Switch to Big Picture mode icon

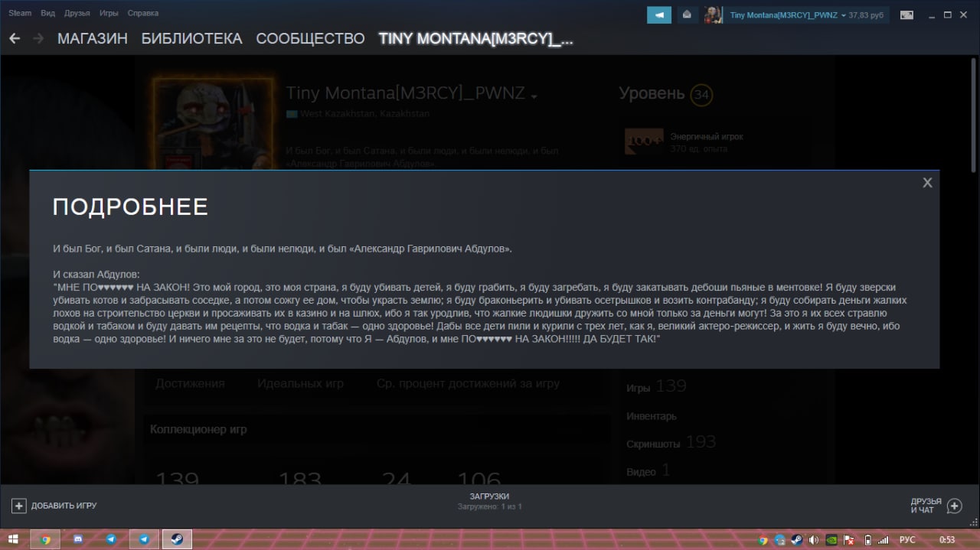(906, 15)
